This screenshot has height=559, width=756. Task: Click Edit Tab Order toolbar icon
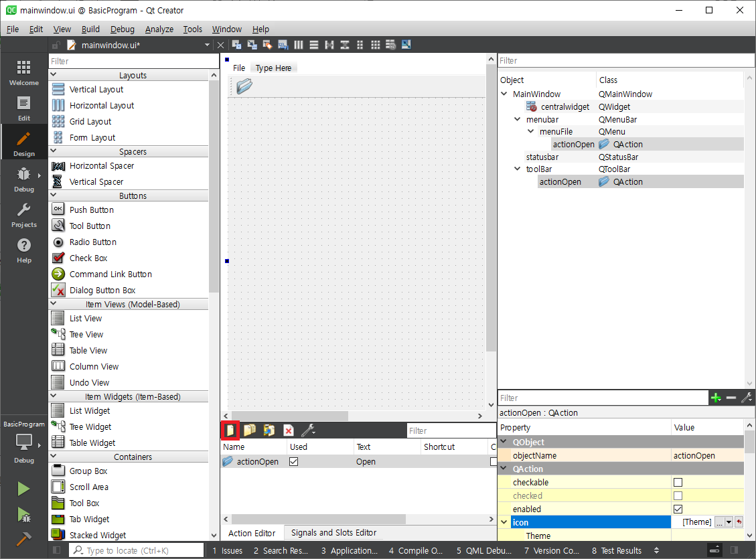(x=283, y=45)
